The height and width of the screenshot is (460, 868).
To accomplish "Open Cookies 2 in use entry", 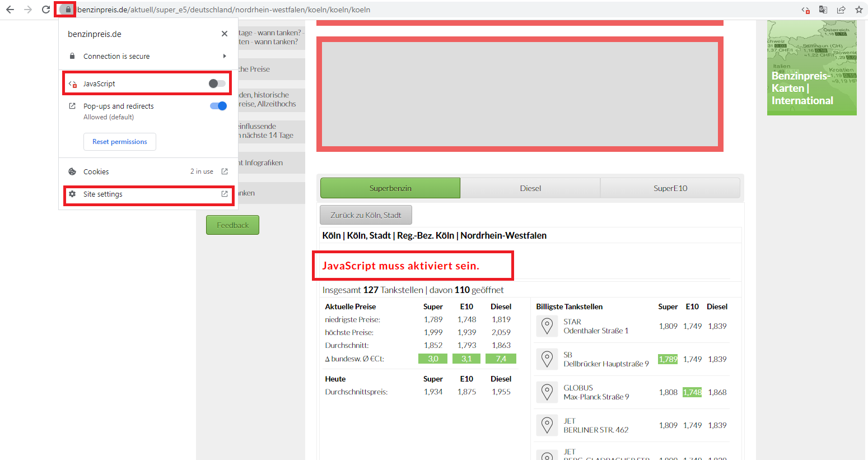I will [148, 171].
